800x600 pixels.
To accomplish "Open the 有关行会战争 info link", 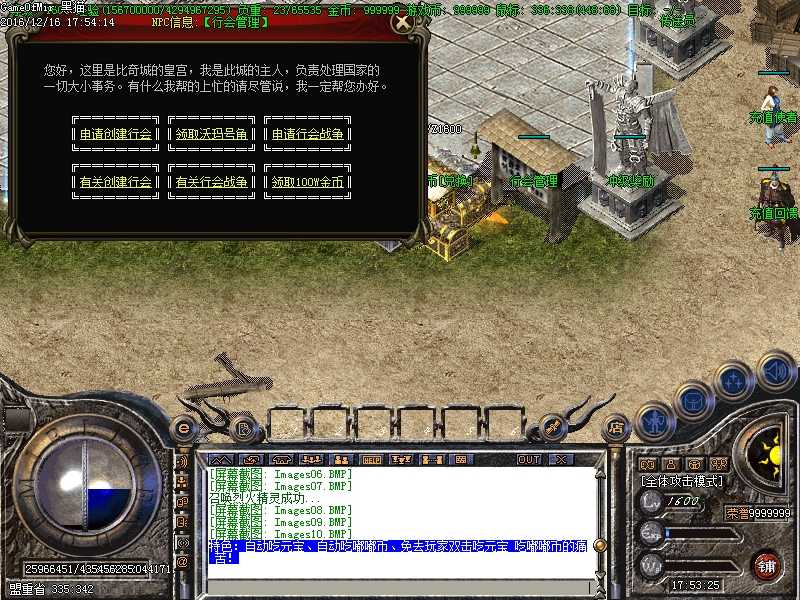I will click(x=211, y=182).
